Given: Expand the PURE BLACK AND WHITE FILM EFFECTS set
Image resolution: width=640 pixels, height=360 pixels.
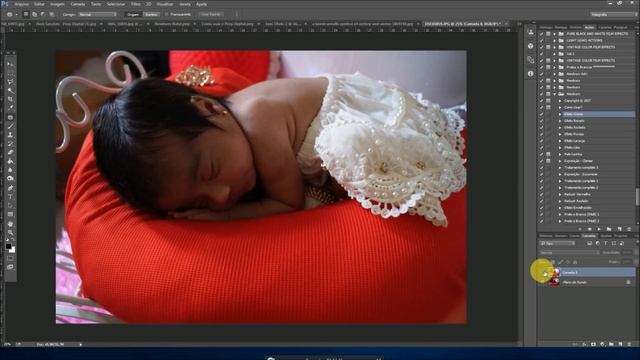Looking at the screenshot, I should coord(555,34).
